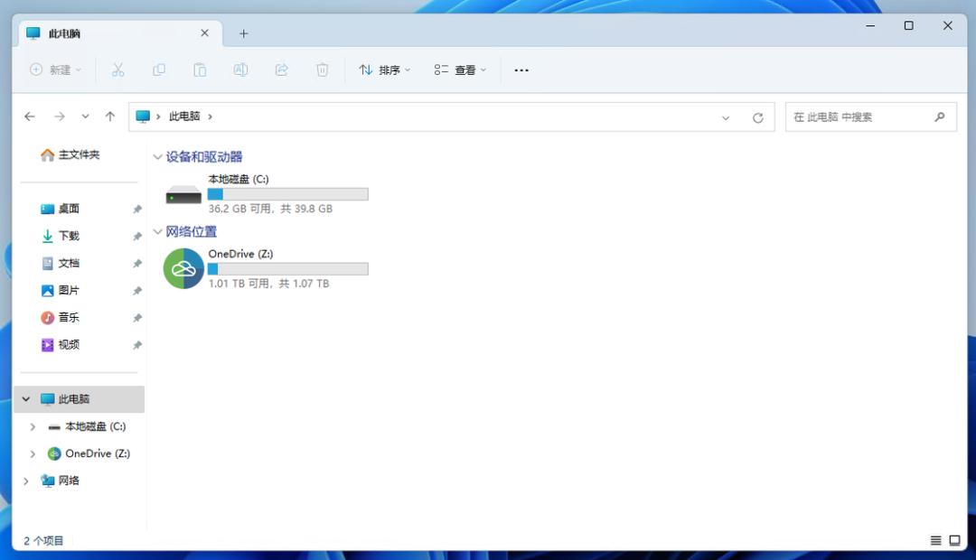Collapse the 设备和驱动器 group

(157, 157)
